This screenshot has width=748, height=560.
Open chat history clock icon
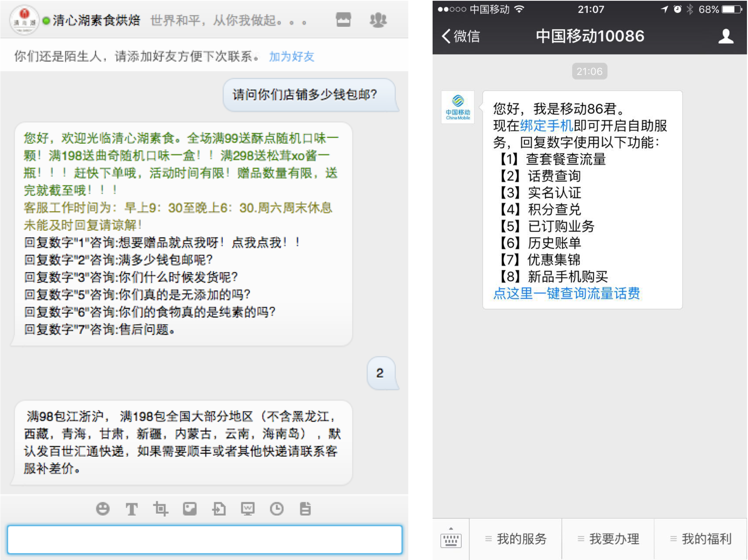tap(277, 509)
